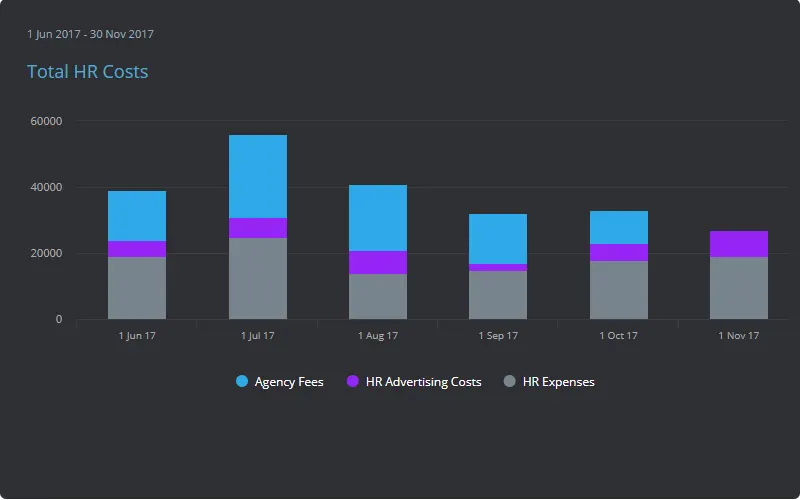Screen dimensions: 800x500
Task: Toggle the HR Advertising Costs legend label
Action: tap(423, 382)
